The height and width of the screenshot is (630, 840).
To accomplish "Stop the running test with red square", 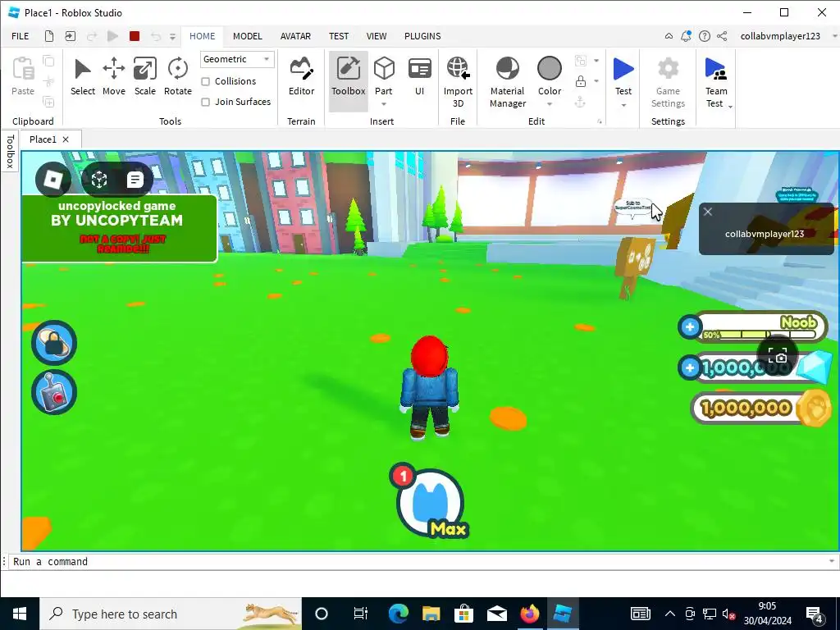I will (x=135, y=36).
